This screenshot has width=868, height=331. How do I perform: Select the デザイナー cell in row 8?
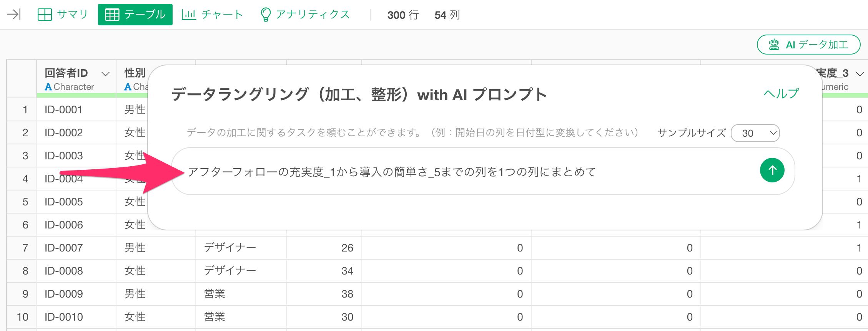[230, 271]
